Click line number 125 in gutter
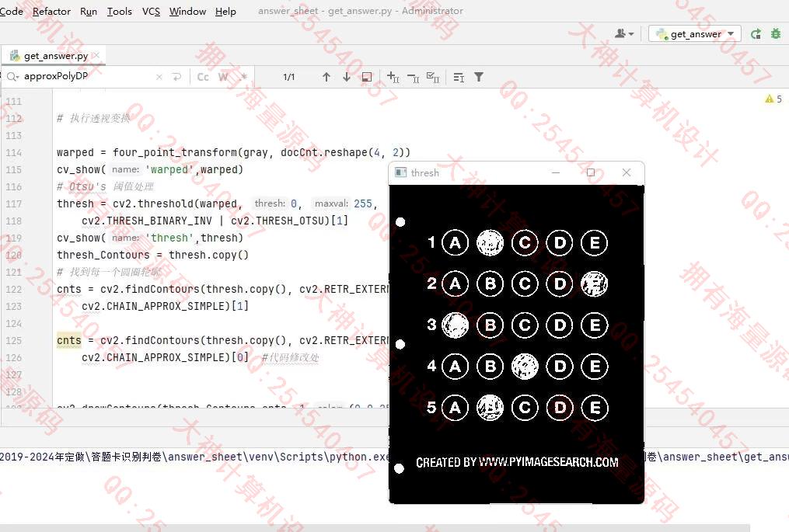789x532 pixels. point(13,340)
